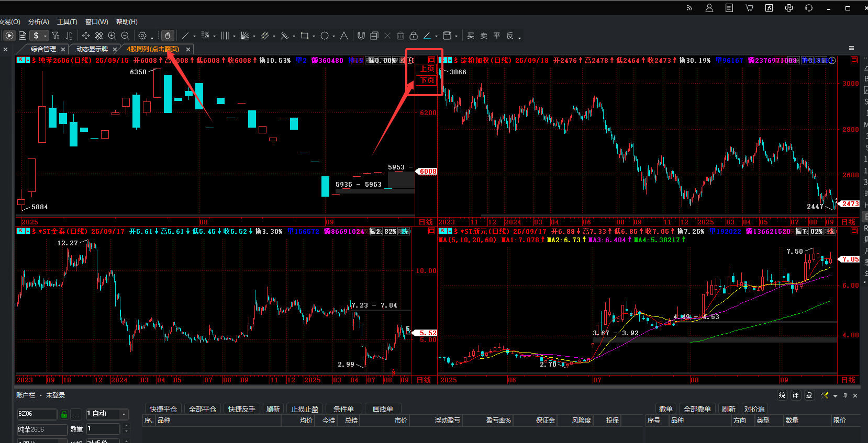Image resolution: width=868 pixels, height=443 pixels.
Task: Open the user account icon
Action: pyautogui.click(x=709, y=8)
